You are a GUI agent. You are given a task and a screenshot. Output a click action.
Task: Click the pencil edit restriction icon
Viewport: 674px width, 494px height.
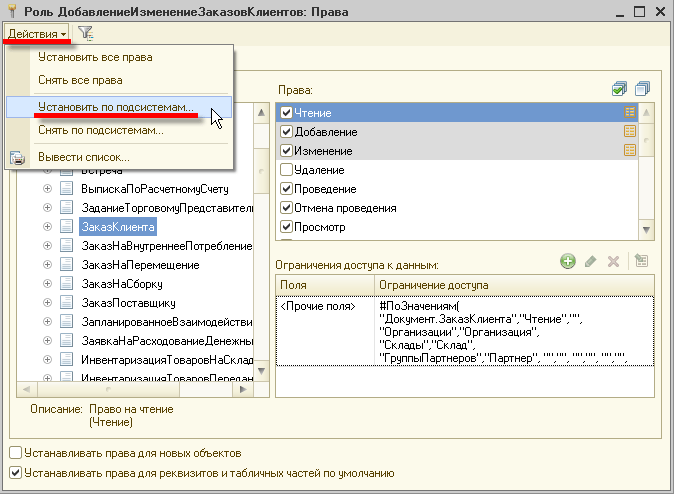[x=591, y=261]
